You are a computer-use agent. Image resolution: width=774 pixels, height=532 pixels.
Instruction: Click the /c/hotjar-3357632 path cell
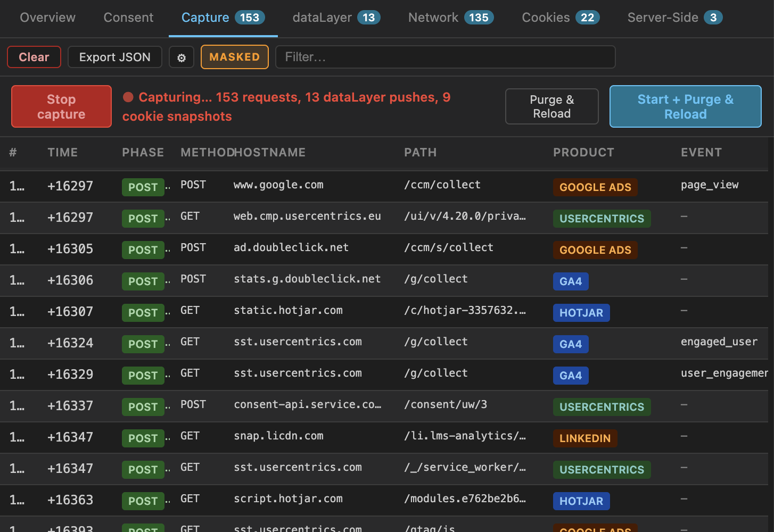465,311
